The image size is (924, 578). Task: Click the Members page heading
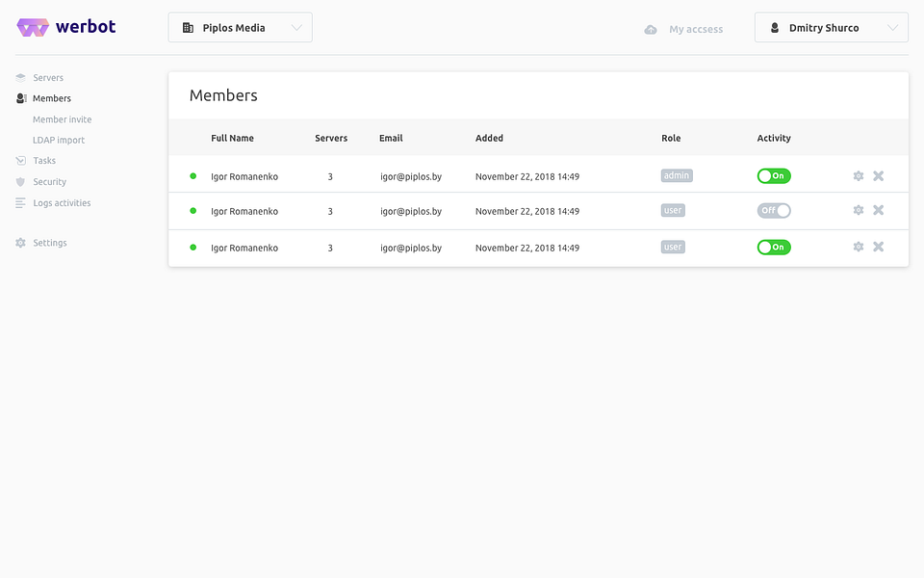pos(223,95)
